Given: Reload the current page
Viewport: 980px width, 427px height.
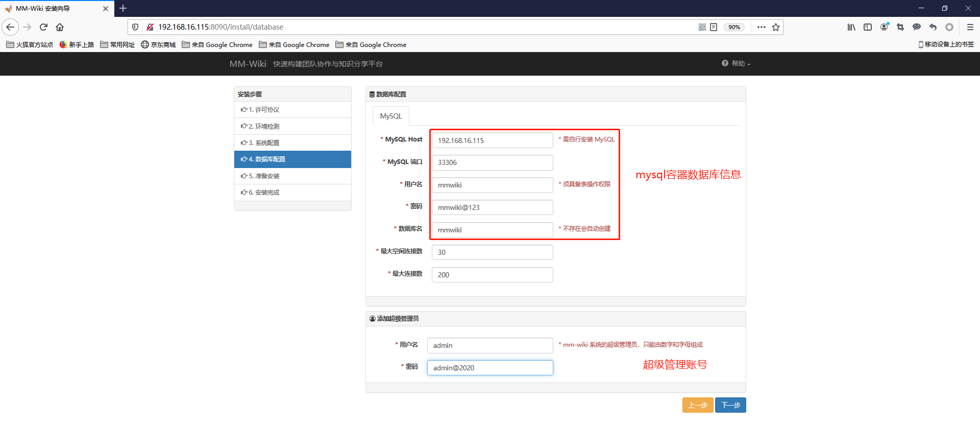Looking at the screenshot, I should coord(44,27).
